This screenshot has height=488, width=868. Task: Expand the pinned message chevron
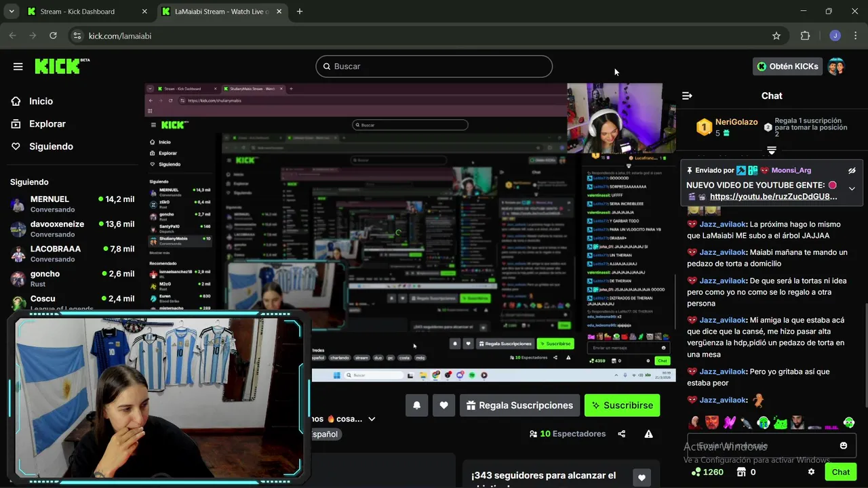[852, 189]
